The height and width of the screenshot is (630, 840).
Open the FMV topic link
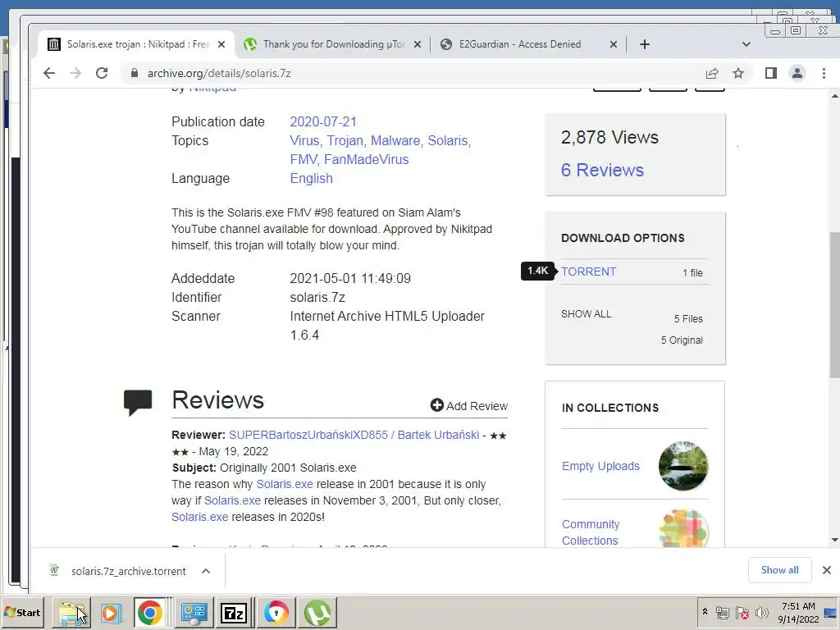tap(304, 159)
